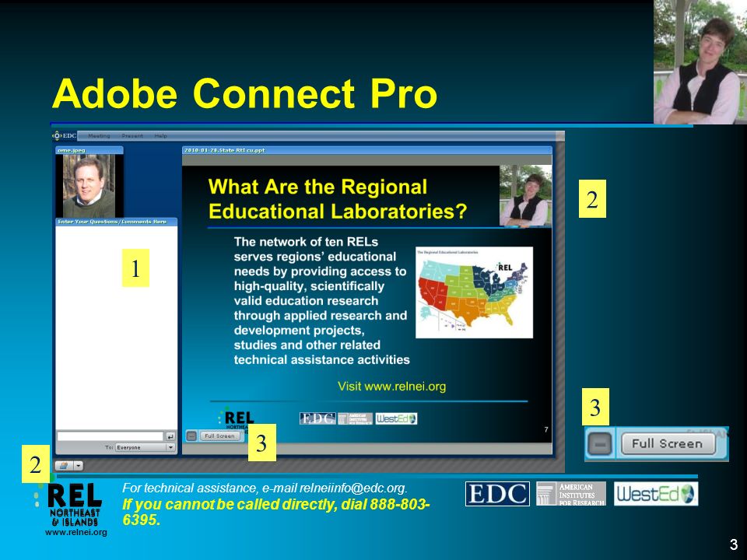Screen dimensions: 747x560
Task: Click the status icon button below the chat pod
Action: (x=64, y=466)
